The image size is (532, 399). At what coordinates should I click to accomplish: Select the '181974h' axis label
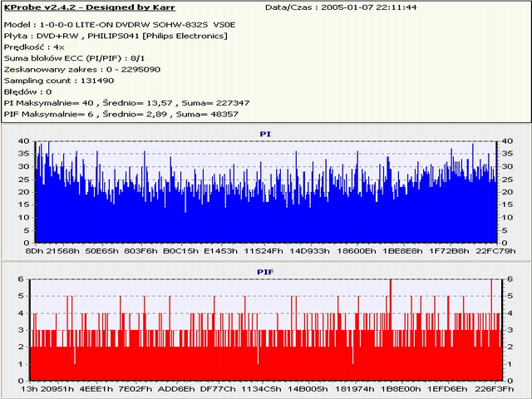coord(355,389)
